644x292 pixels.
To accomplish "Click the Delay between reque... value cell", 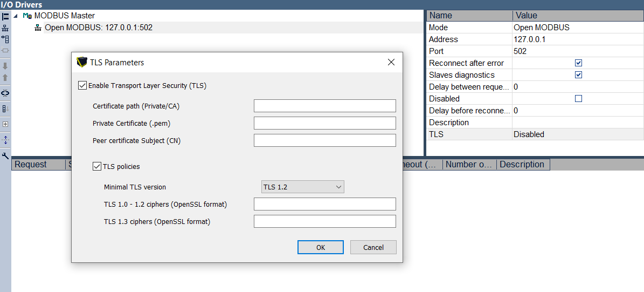I will (x=578, y=87).
